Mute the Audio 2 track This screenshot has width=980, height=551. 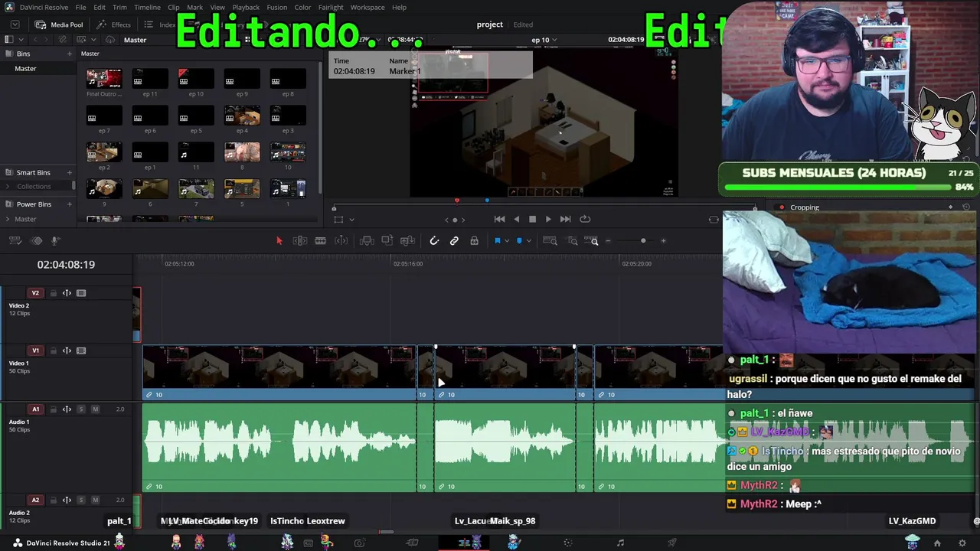(96, 500)
